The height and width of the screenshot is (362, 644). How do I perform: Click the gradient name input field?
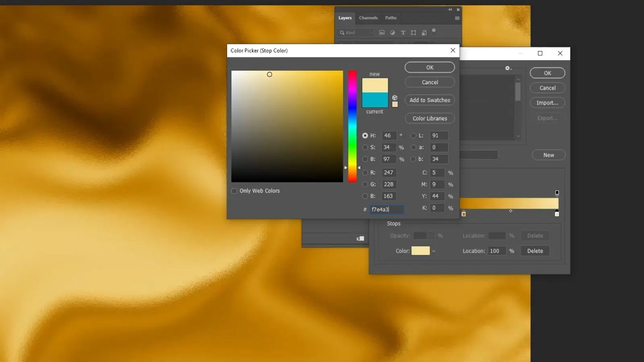click(x=479, y=155)
